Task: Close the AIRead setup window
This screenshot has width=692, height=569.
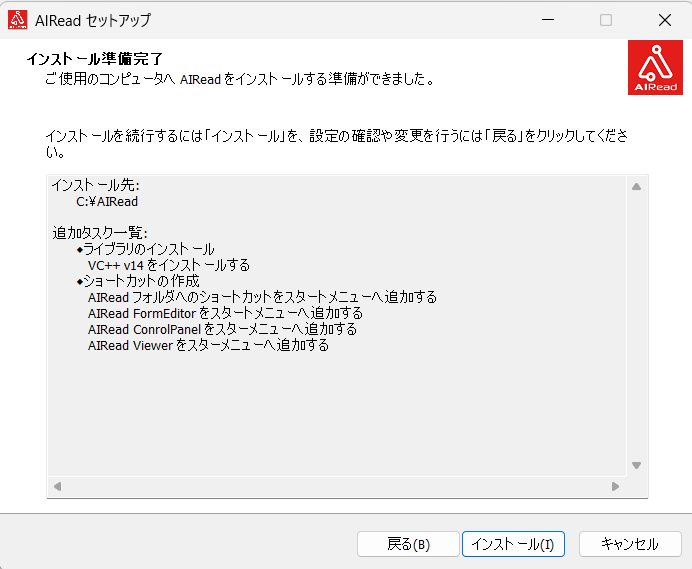Action: point(665,20)
